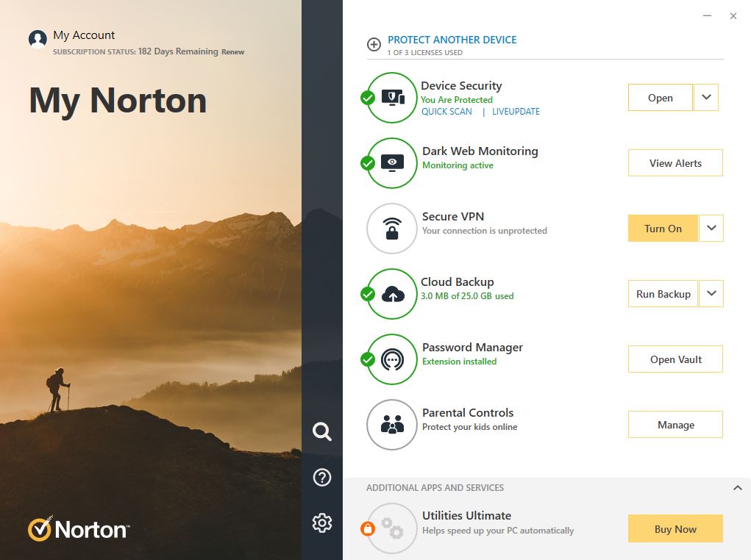This screenshot has height=560, width=751.
Task: Click the Dark Web Monitoring title
Action: [x=480, y=151]
